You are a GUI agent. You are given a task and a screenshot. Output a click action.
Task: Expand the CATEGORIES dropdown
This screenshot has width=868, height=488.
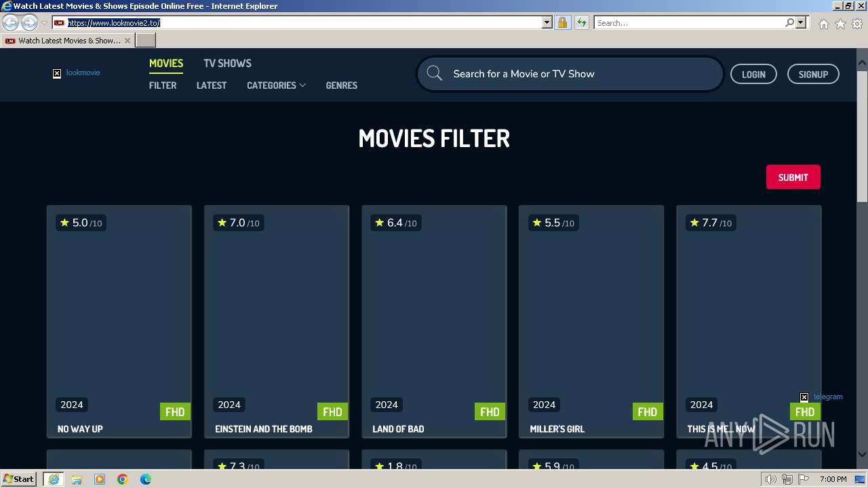(x=276, y=85)
